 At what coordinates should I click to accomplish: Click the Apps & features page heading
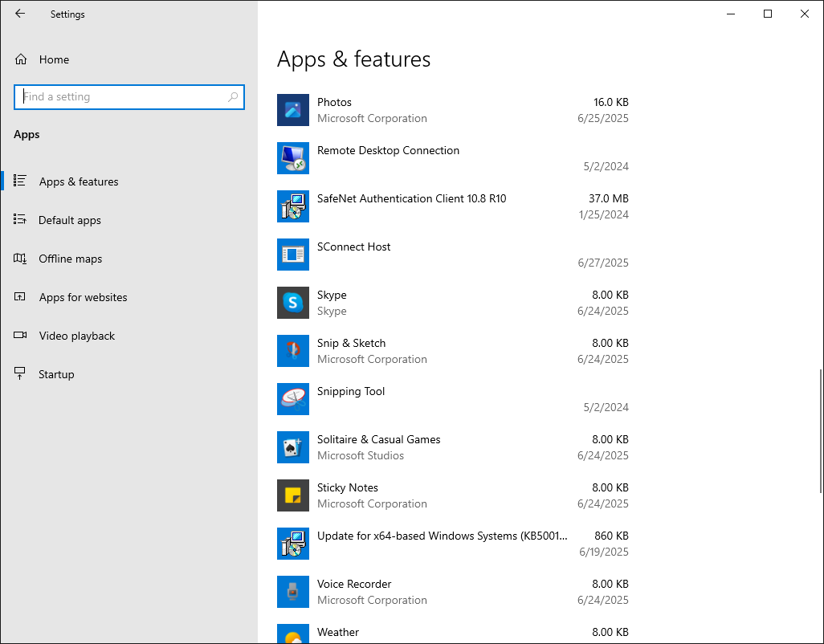353,59
